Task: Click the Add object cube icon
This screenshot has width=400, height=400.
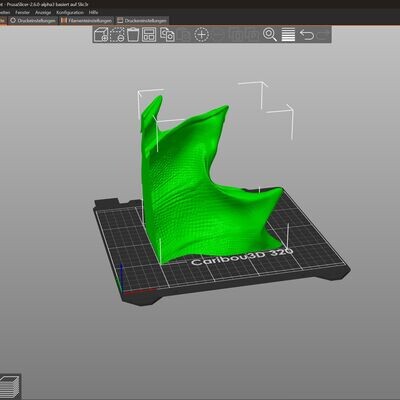Action: [x=101, y=35]
